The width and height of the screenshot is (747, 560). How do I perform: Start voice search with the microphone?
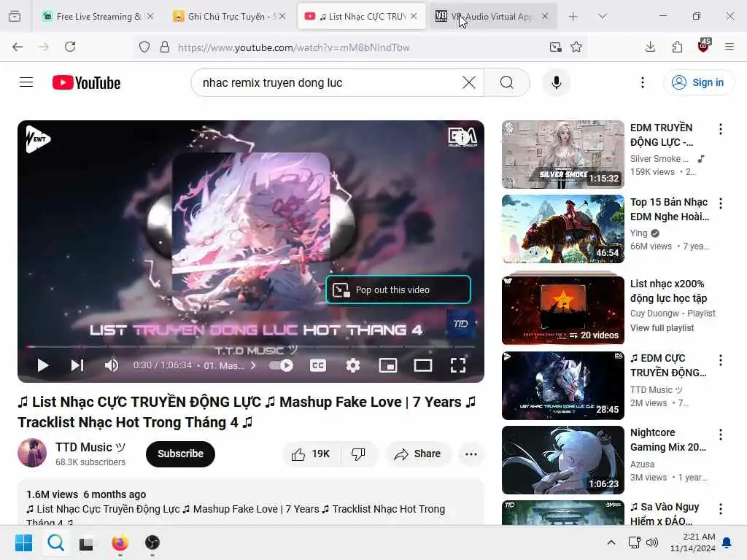click(556, 82)
